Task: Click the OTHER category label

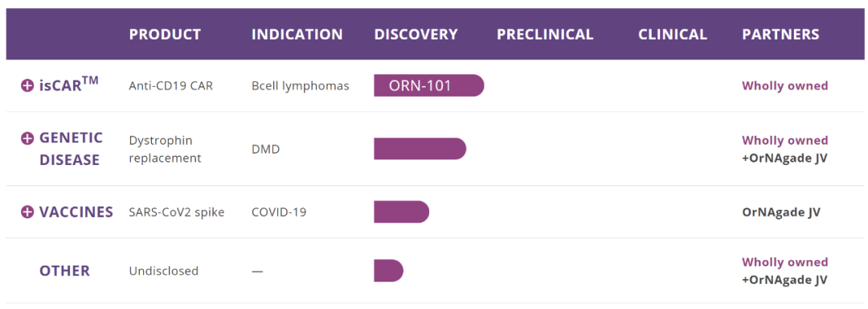Action: (x=64, y=271)
